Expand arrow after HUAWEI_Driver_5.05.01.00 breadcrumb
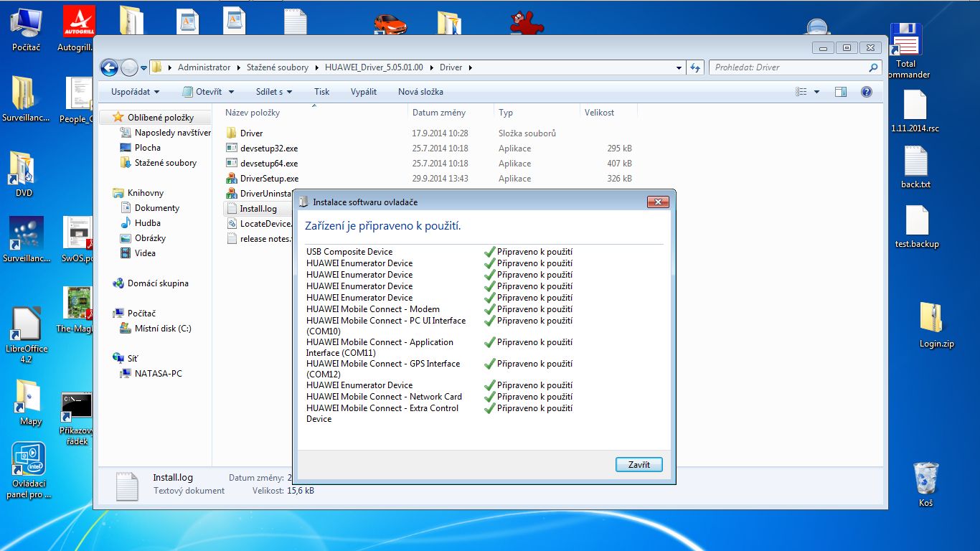This screenshot has height=551, width=980. coord(431,67)
